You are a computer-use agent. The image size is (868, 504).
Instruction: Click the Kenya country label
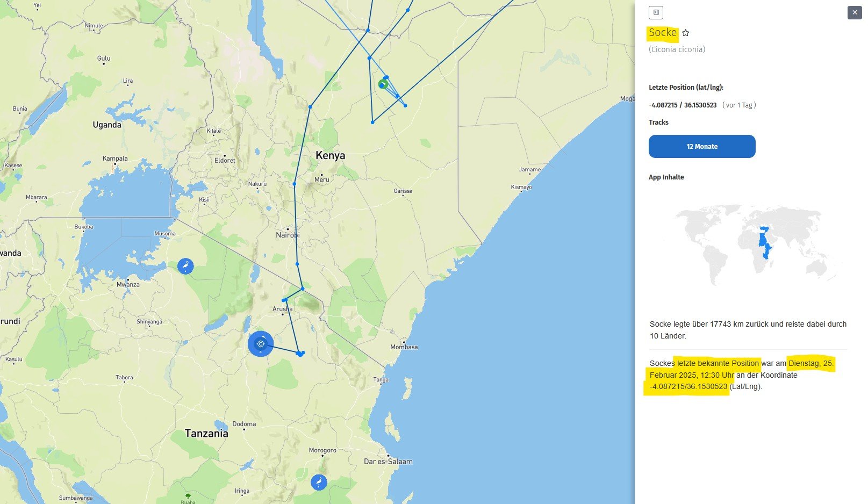pyautogui.click(x=330, y=155)
